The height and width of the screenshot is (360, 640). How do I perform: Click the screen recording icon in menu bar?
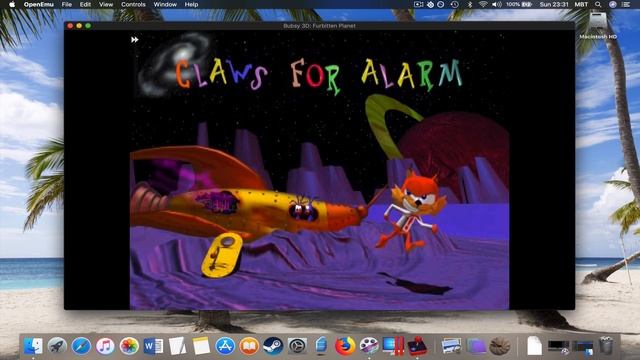418,4
